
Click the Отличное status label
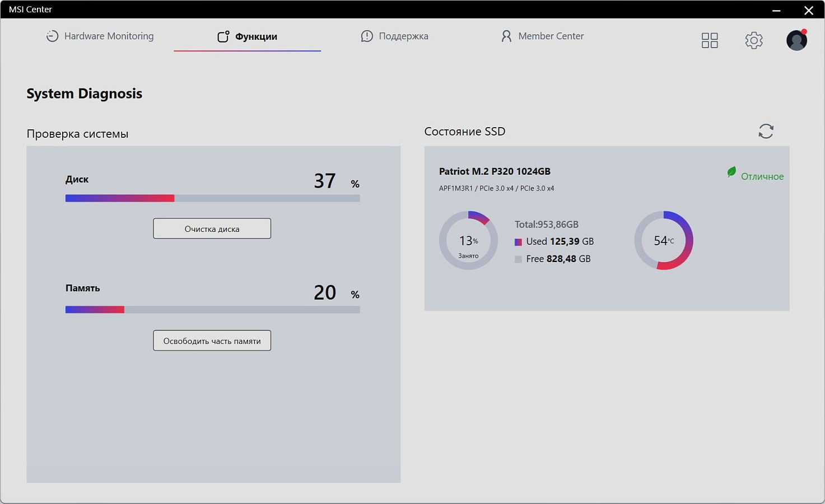coord(762,176)
